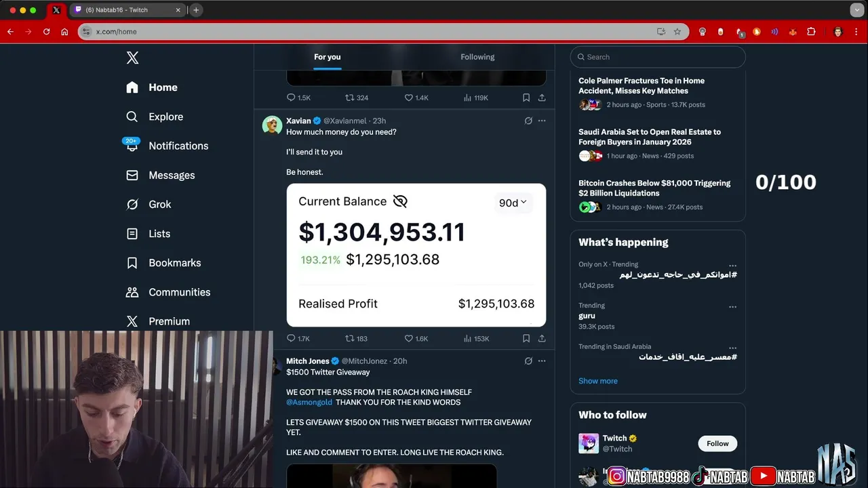Bookmark this page with the star icon
Image resolution: width=868 pixels, height=488 pixels.
tap(677, 32)
